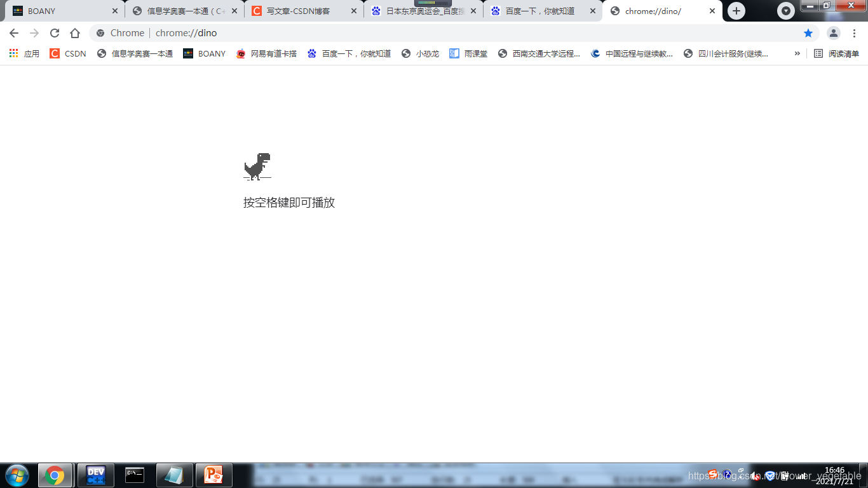Open the 阅读清单 reading list
Viewport: 868px width, 488px height.
point(836,53)
